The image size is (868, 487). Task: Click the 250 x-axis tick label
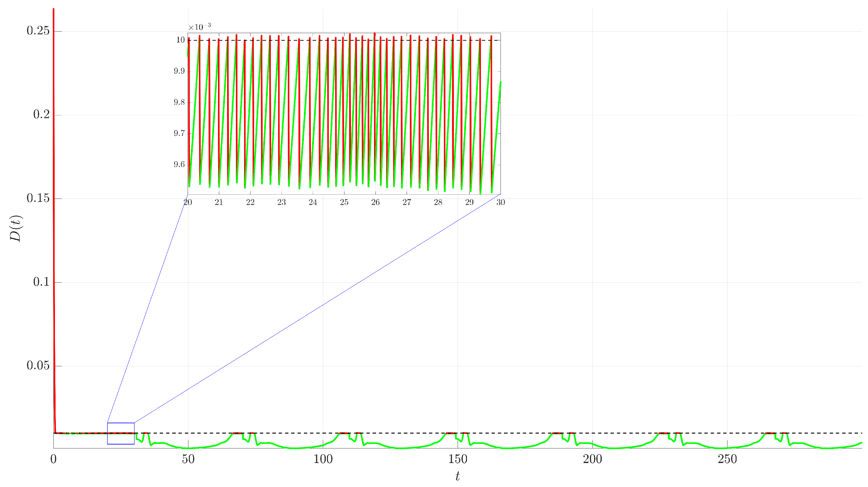(727, 459)
